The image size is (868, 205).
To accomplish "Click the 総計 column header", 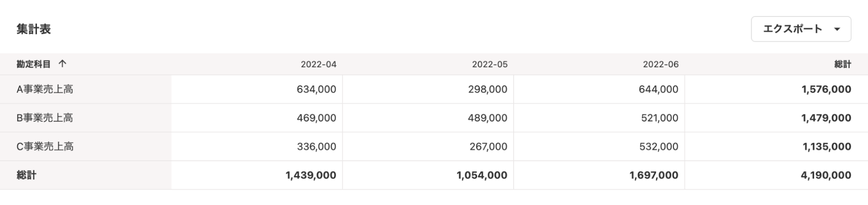I will click(x=842, y=64).
